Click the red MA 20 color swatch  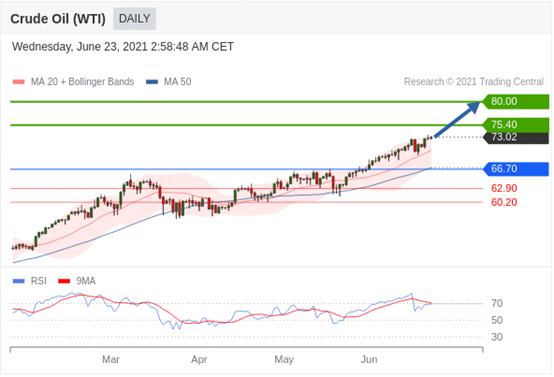point(19,82)
